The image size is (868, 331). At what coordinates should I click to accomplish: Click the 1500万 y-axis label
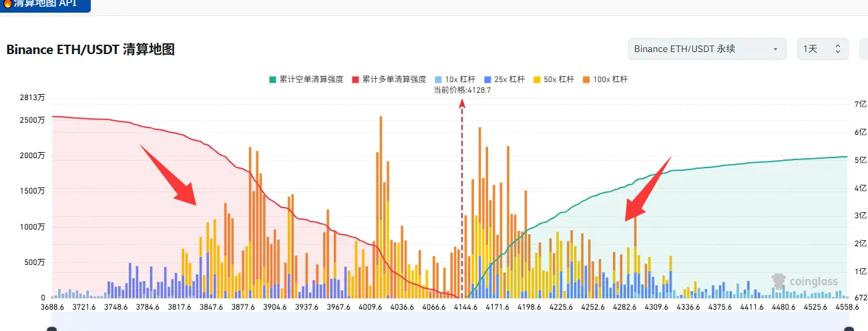pyautogui.click(x=33, y=191)
